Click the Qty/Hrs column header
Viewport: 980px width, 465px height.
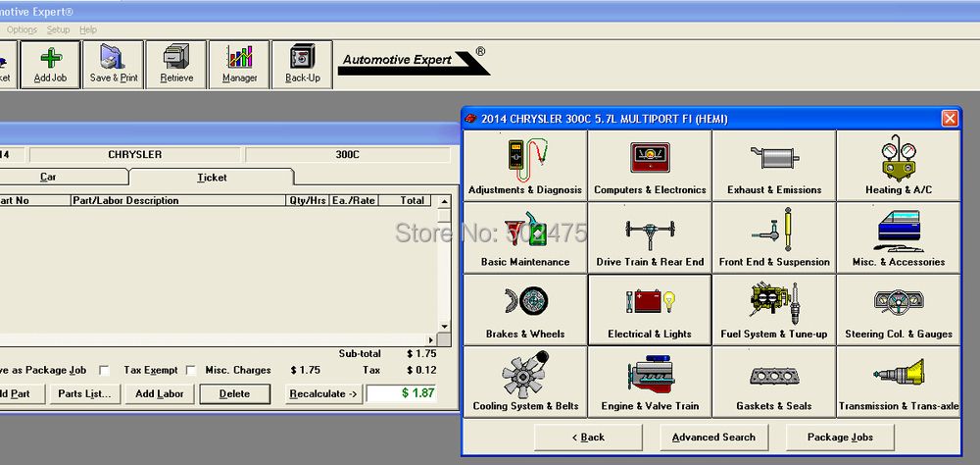308,201
